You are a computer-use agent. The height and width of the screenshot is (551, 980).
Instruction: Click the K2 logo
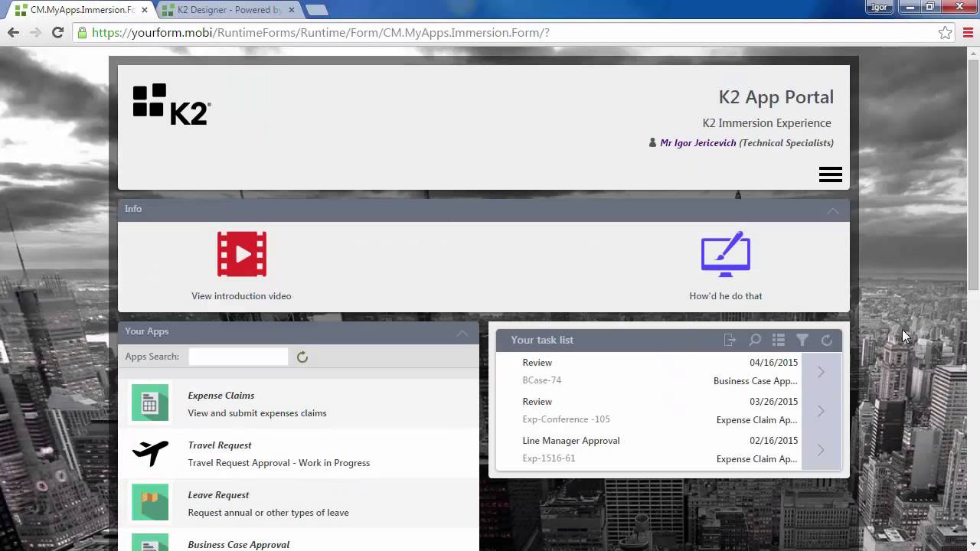point(171,104)
